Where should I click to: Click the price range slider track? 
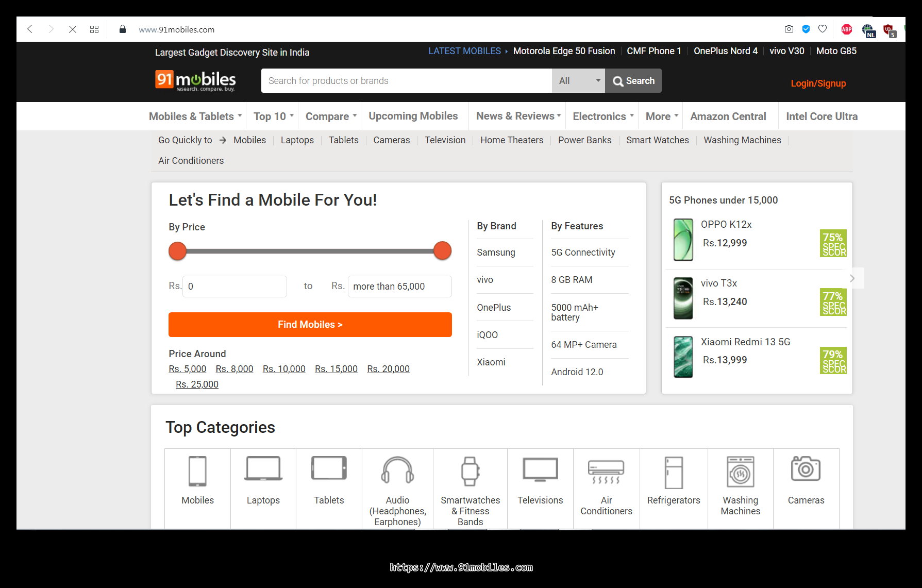point(310,251)
